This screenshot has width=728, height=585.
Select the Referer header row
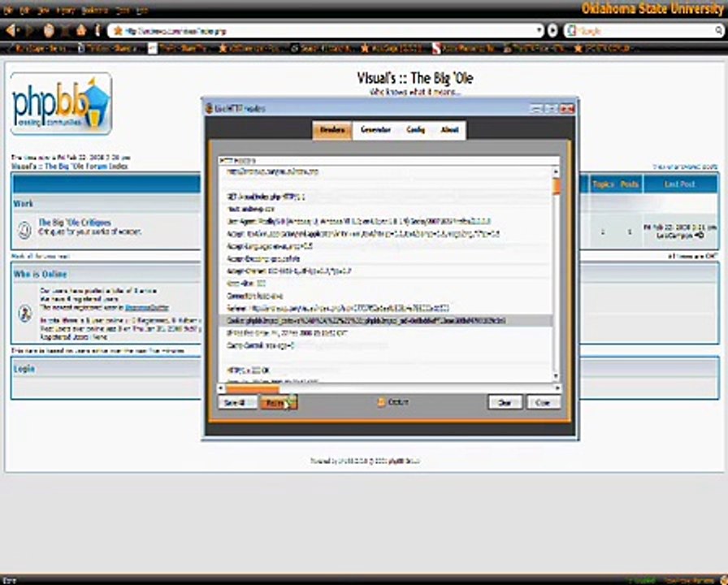[385, 308]
